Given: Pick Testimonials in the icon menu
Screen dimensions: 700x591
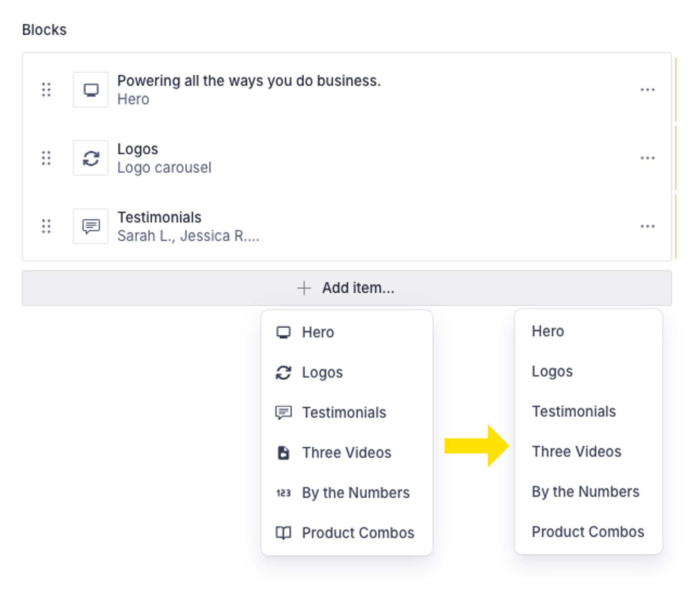Looking at the screenshot, I should tap(344, 413).
